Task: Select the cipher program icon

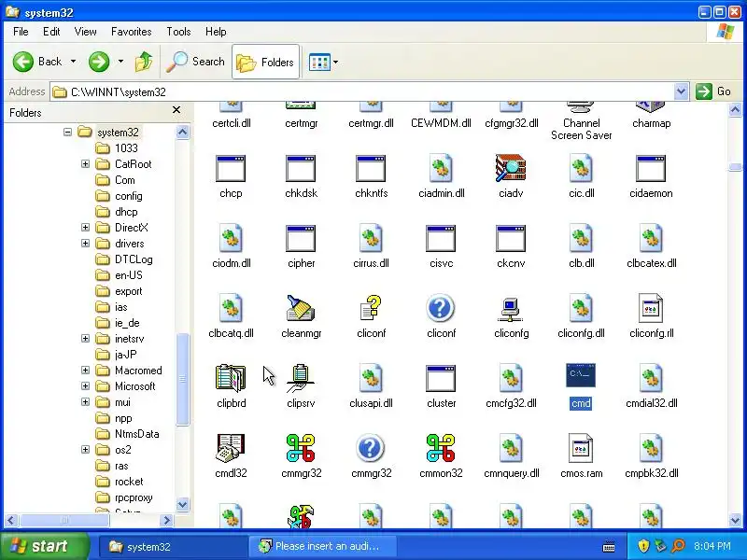Action: coord(301,238)
